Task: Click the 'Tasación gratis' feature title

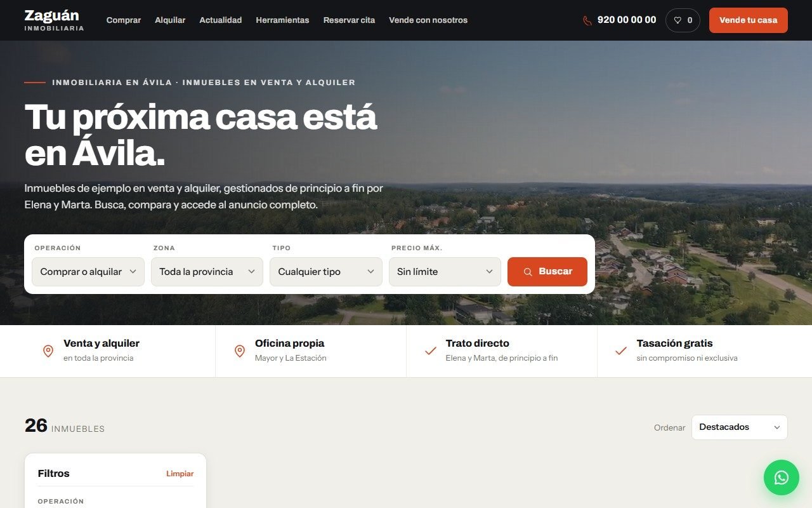Action: pyautogui.click(x=675, y=344)
